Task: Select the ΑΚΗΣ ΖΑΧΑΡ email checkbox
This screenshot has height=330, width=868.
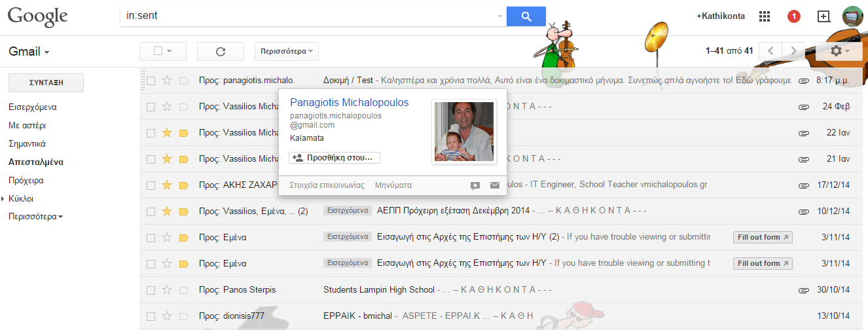Action: [151, 185]
